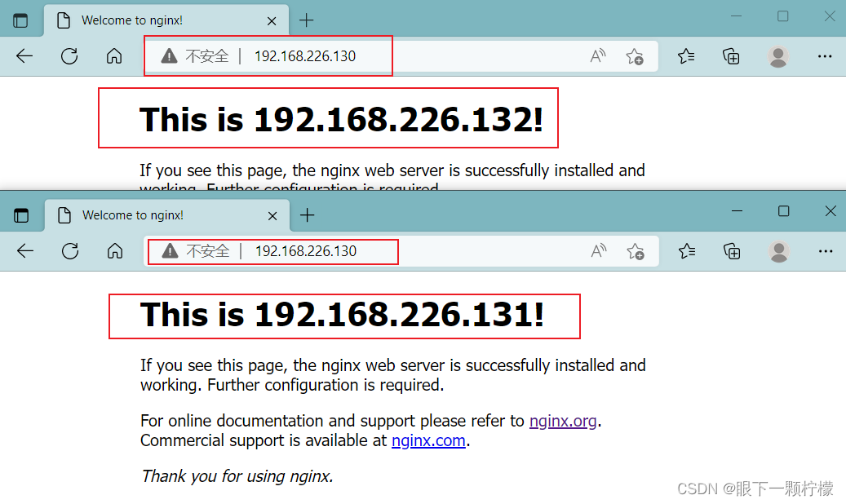Click the not-secure warning in upper window
Screen dimensions: 846x504
195,55
